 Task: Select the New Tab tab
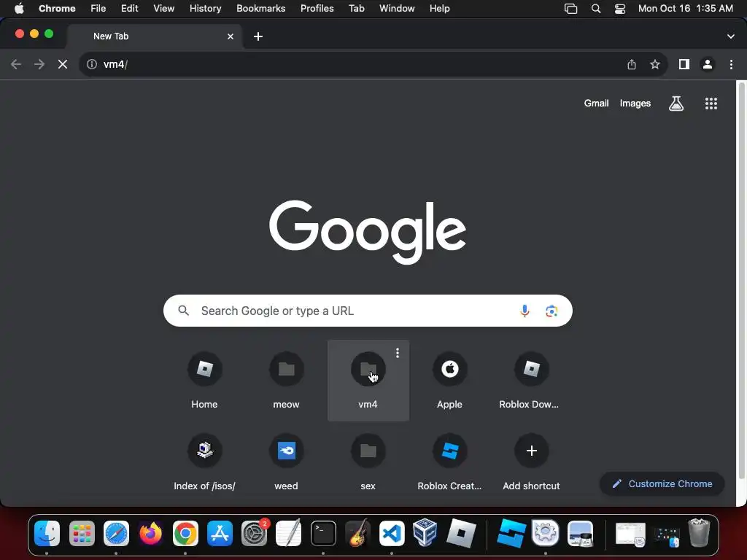coord(155,36)
